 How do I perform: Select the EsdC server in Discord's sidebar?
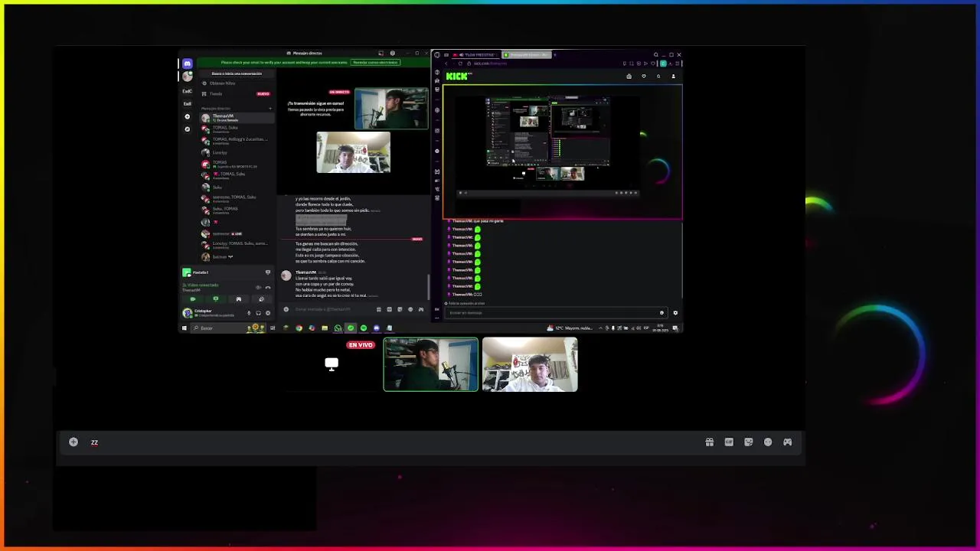187,91
